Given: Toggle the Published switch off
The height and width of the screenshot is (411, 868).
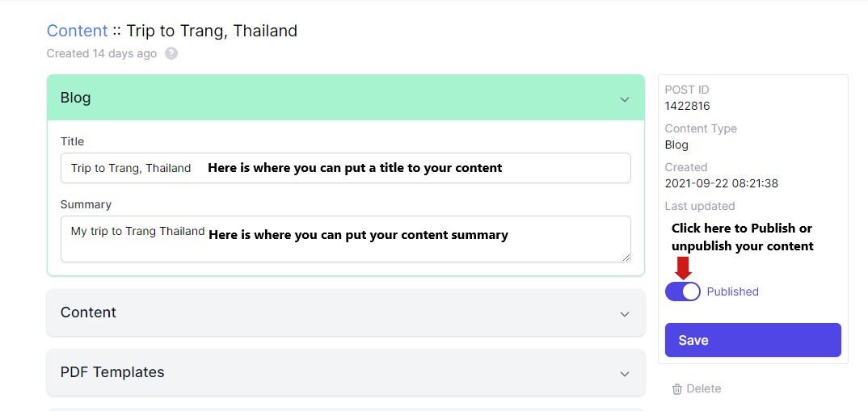Looking at the screenshot, I should (683, 291).
